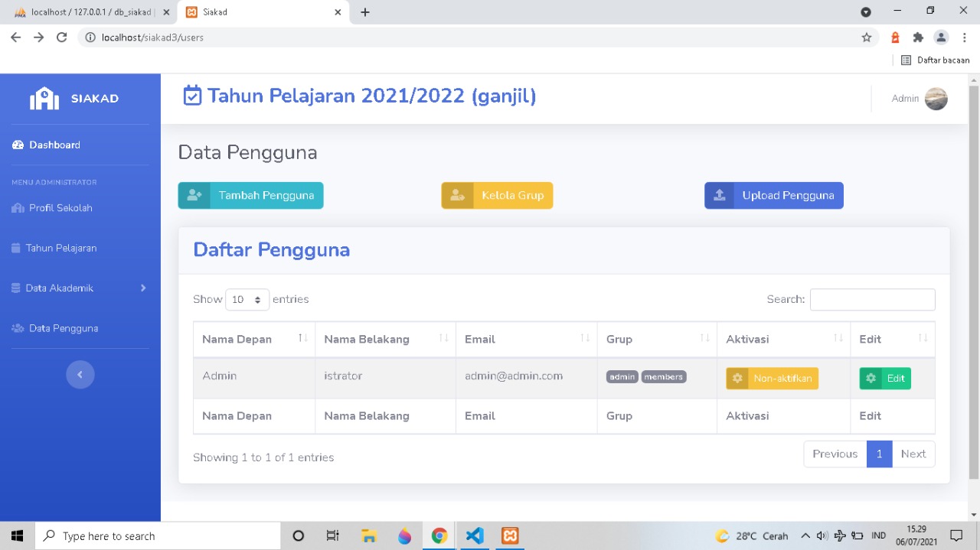This screenshot has height=550, width=980.
Task: Click the upload icon on Upload Pengguna
Action: tap(719, 195)
